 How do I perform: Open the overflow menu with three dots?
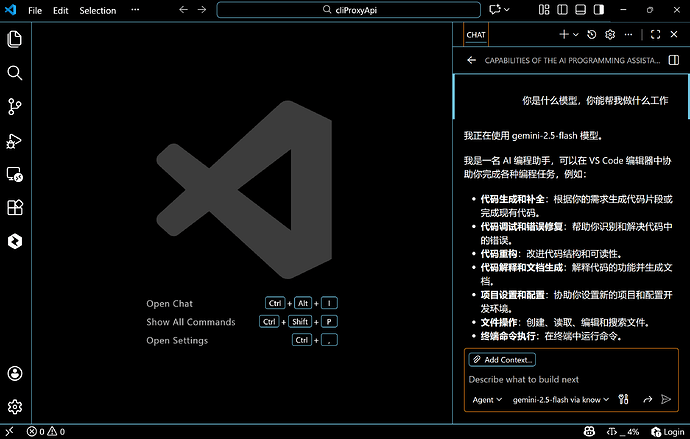[135, 10]
